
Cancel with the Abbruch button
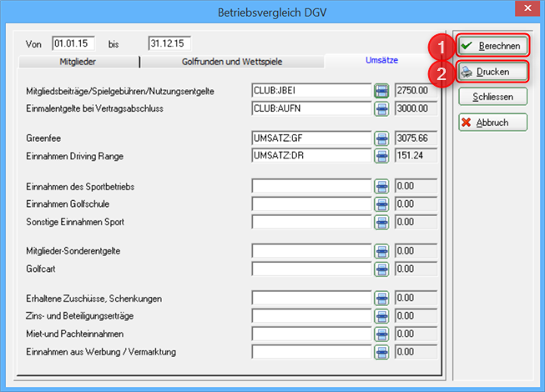pyautogui.click(x=492, y=123)
